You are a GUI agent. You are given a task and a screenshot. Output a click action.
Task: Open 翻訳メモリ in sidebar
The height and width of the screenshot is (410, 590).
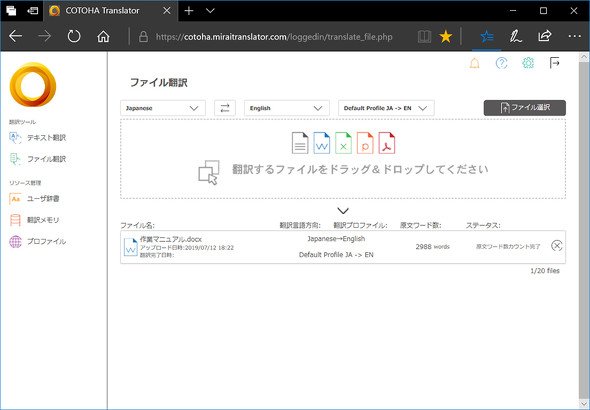coord(34,220)
